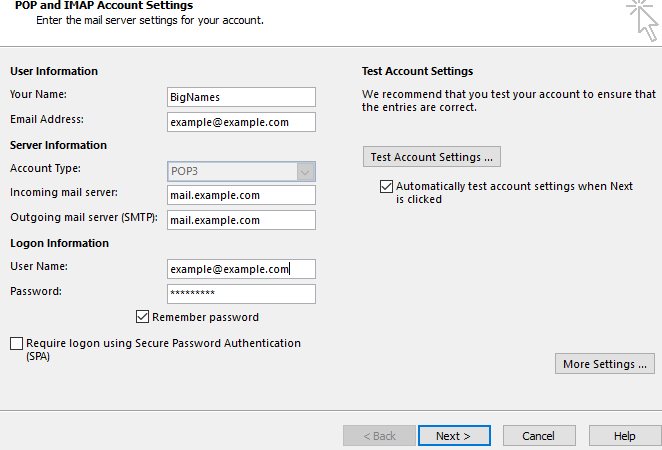Click the Outgoing mail server (SMTP) field

tap(241, 220)
